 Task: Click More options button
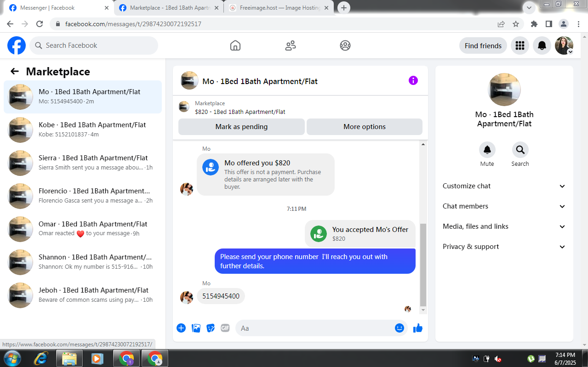point(365,127)
